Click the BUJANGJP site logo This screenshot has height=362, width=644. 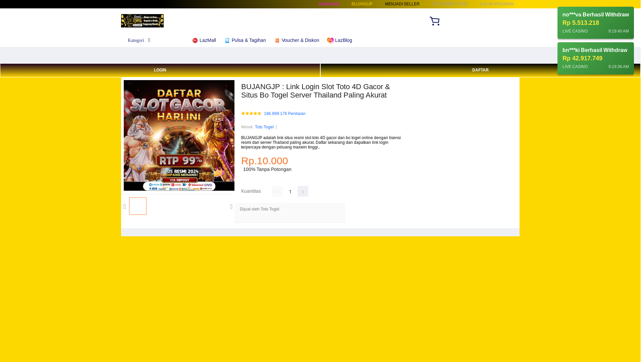point(142,21)
